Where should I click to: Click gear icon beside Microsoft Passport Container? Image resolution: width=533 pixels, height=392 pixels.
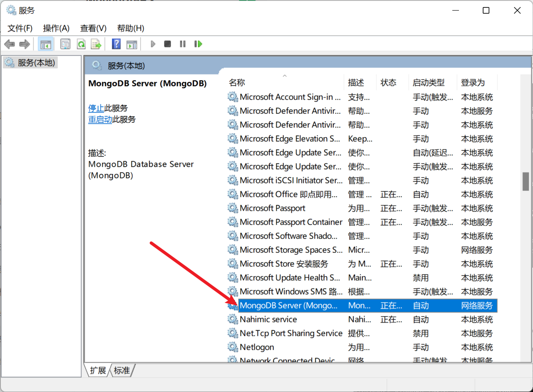click(233, 222)
